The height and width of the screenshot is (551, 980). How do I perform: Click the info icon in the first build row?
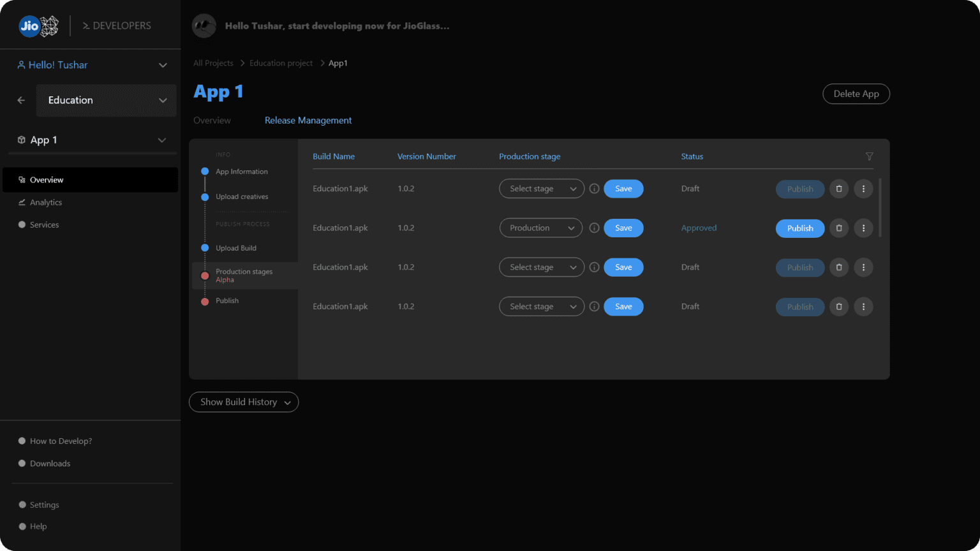[594, 189]
